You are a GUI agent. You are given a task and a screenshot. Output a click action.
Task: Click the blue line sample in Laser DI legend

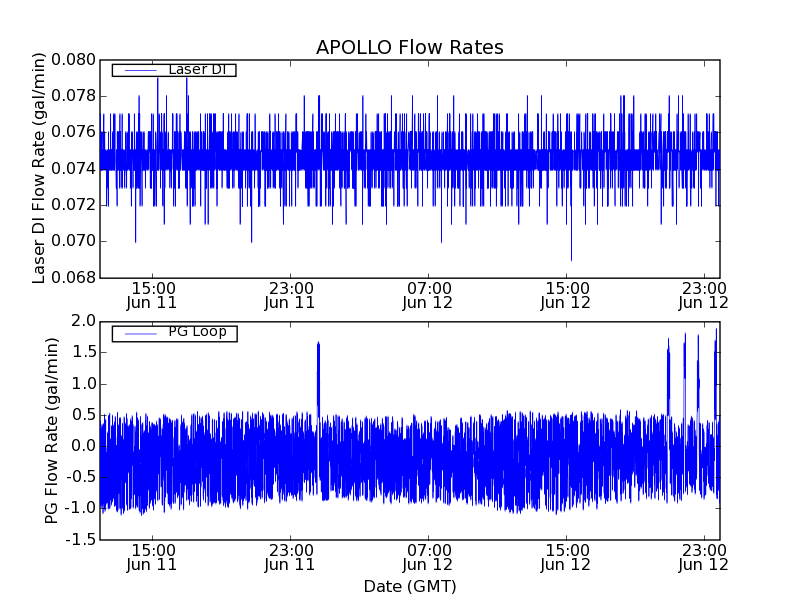coord(140,70)
